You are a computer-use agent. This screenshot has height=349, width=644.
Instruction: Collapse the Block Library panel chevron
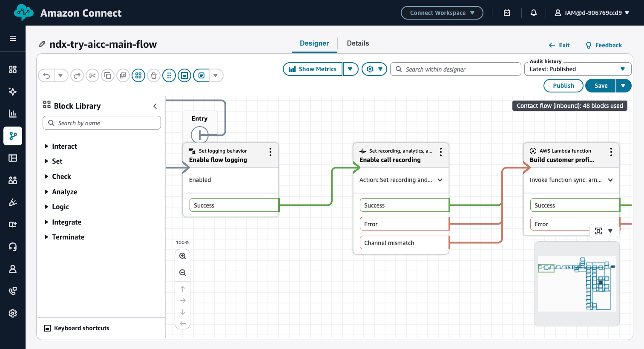coord(155,106)
